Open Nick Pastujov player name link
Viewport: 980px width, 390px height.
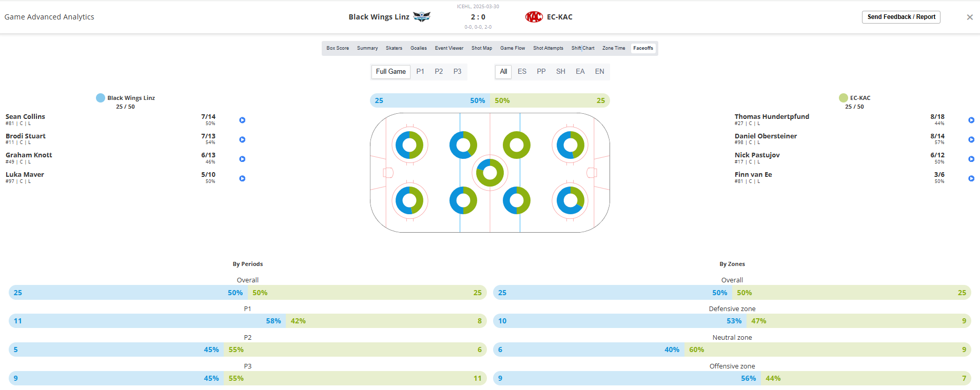click(757, 155)
